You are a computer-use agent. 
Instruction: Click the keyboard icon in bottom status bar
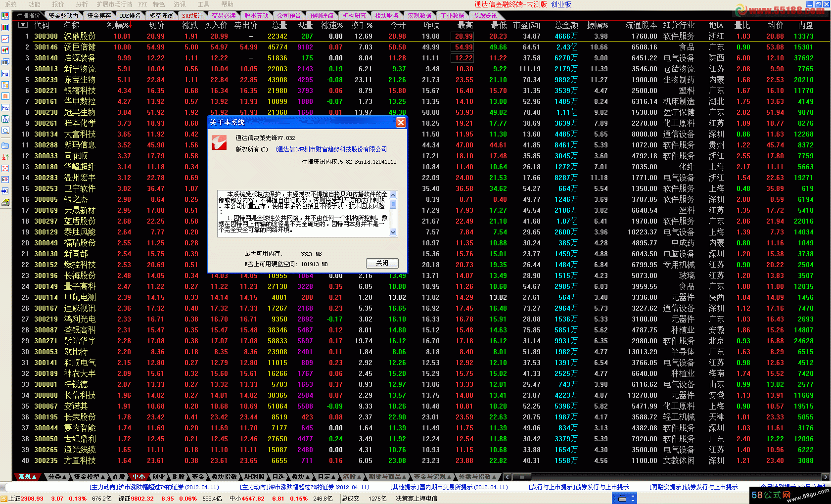[622, 499]
